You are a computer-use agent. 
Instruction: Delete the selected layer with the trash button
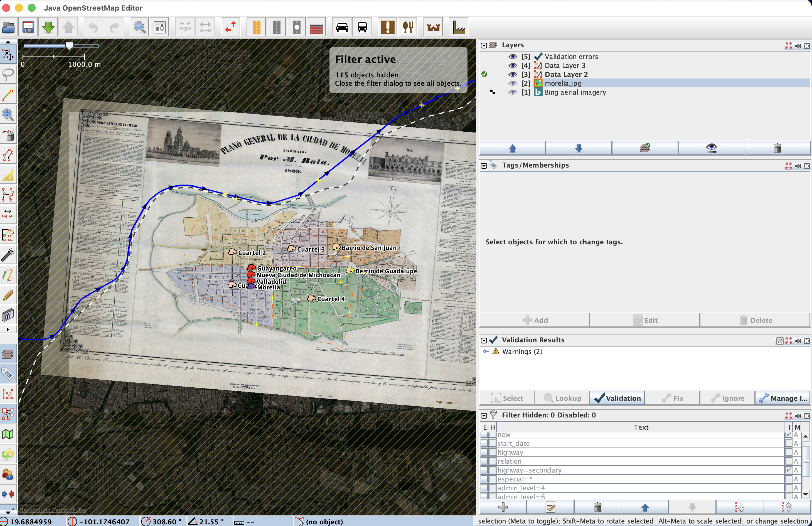(777, 148)
